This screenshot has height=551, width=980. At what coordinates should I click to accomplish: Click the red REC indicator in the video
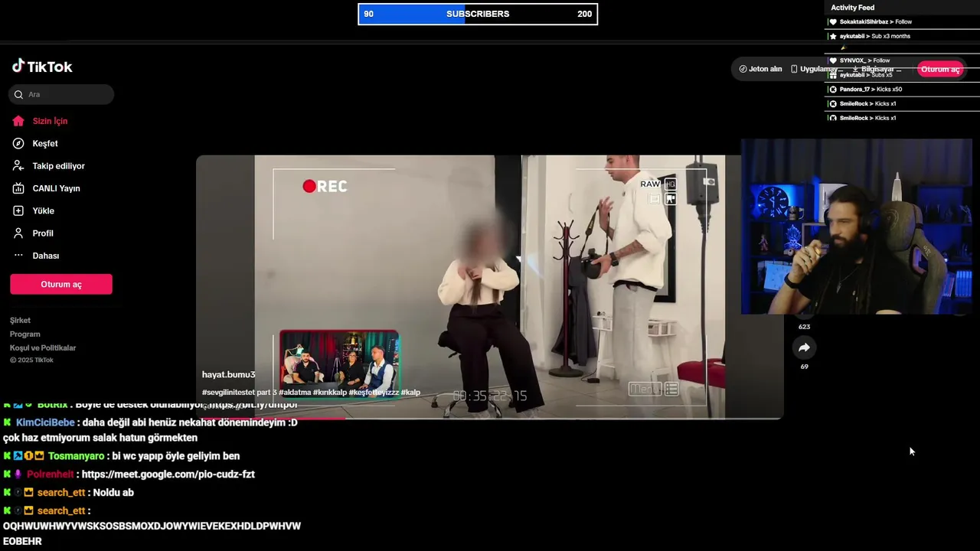[x=325, y=186]
